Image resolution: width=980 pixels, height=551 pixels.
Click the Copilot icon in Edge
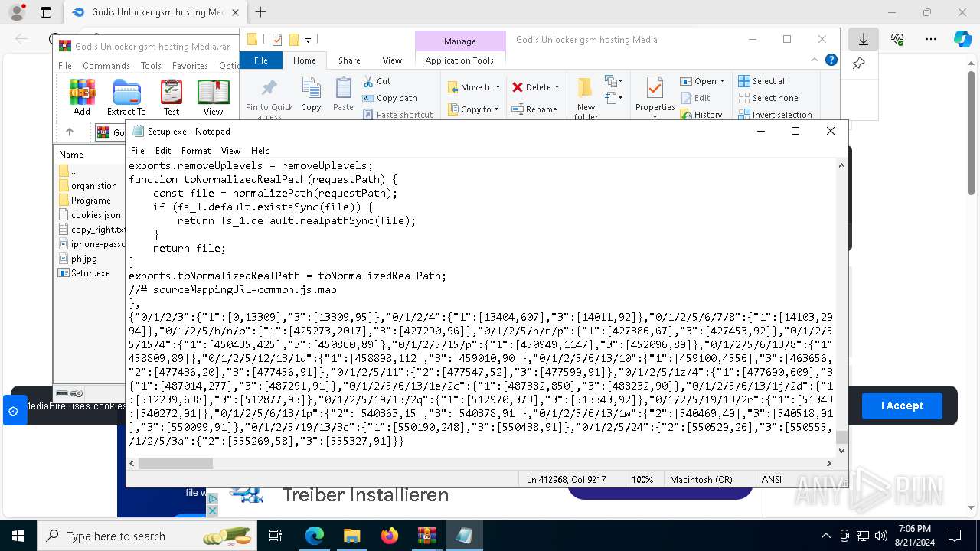click(x=962, y=39)
